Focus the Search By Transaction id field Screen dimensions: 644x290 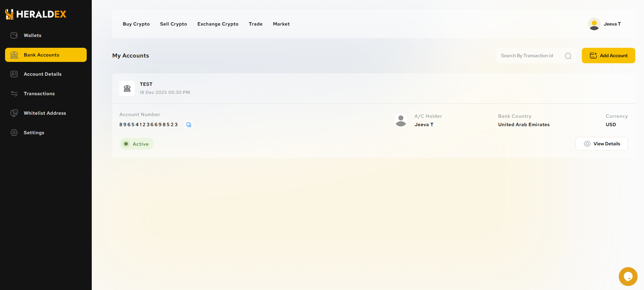529,56
